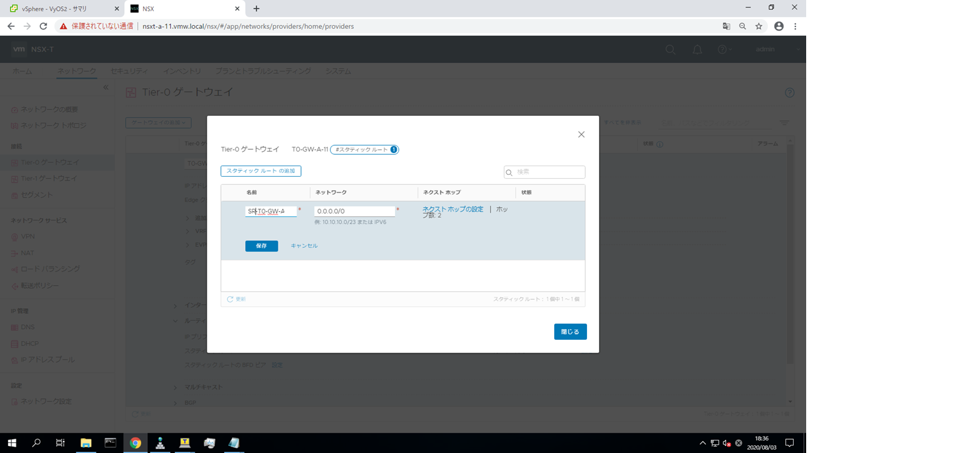Click the スタティック ルートの追加 button

261,171
